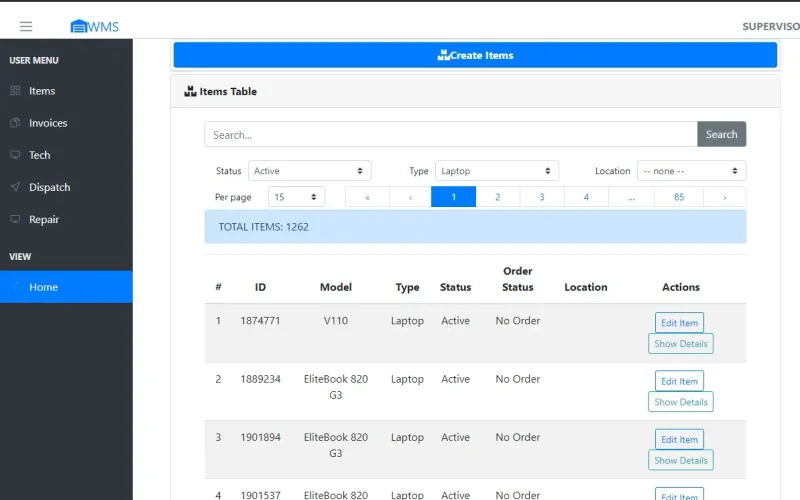
Task: Click the Location column header
Action: point(586,287)
